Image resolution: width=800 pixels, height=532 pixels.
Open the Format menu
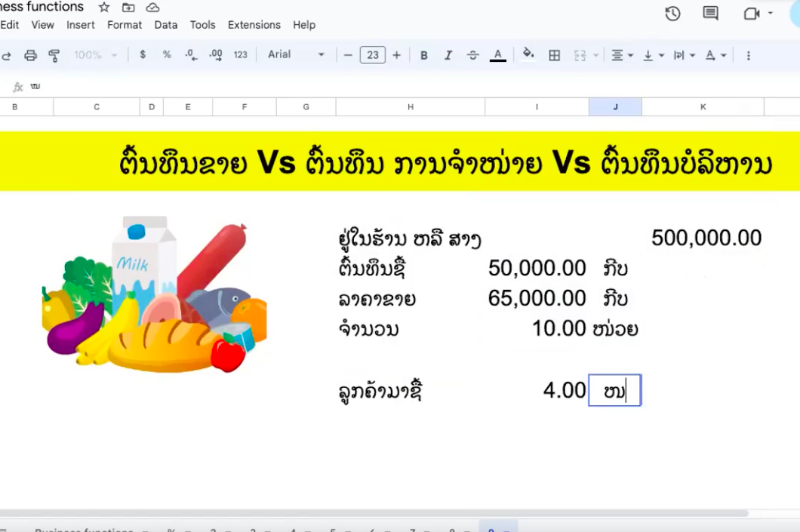pyautogui.click(x=125, y=25)
